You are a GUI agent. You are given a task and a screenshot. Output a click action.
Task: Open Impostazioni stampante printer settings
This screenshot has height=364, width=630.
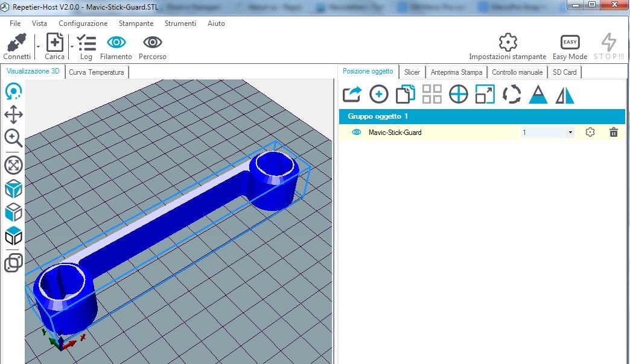tap(507, 43)
